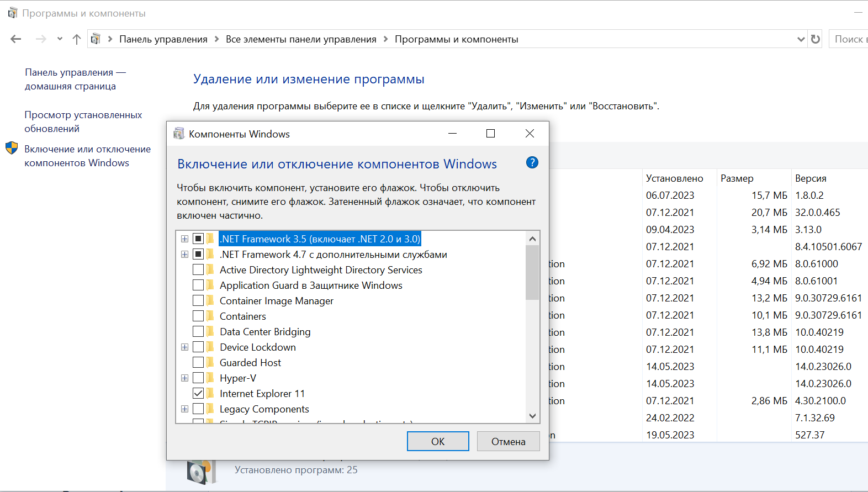Open Панель управления — домашняя страница link
The width and height of the screenshot is (868, 492).
tap(75, 79)
